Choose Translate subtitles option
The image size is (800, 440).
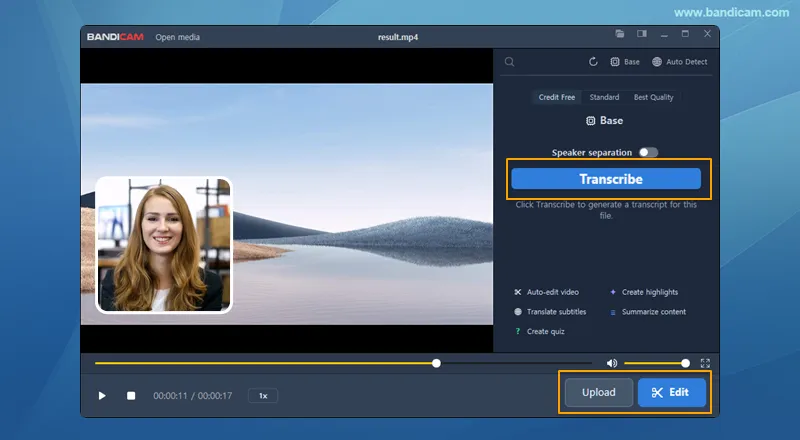coord(550,311)
